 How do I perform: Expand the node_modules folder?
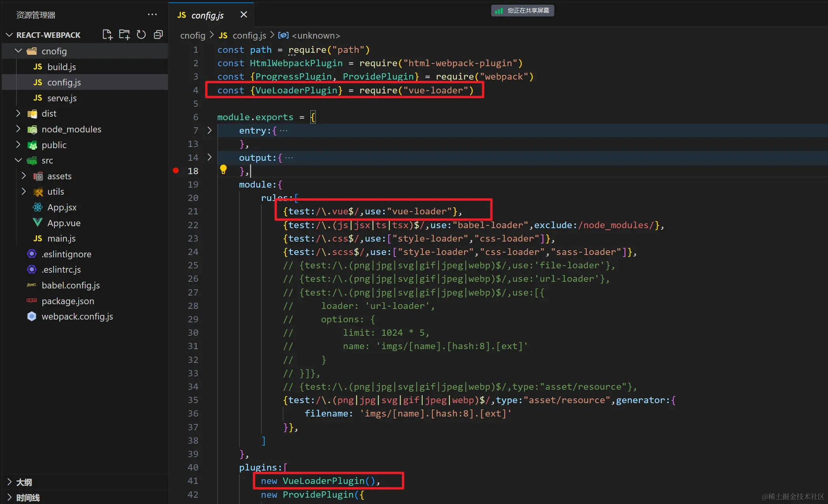[x=71, y=129]
